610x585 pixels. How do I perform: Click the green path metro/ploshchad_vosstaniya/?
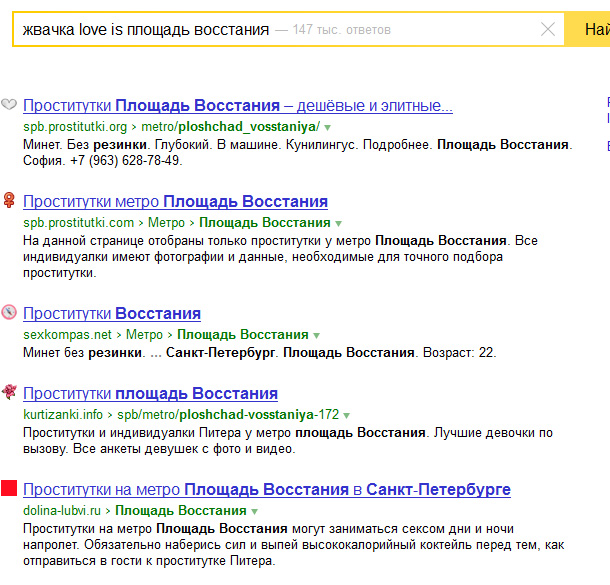click(x=231, y=127)
